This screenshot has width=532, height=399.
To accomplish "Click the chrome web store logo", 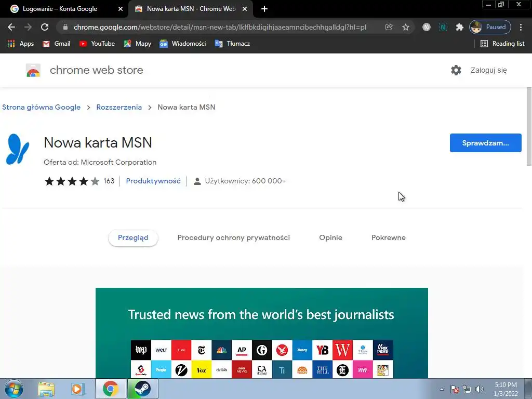I will tap(85, 70).
